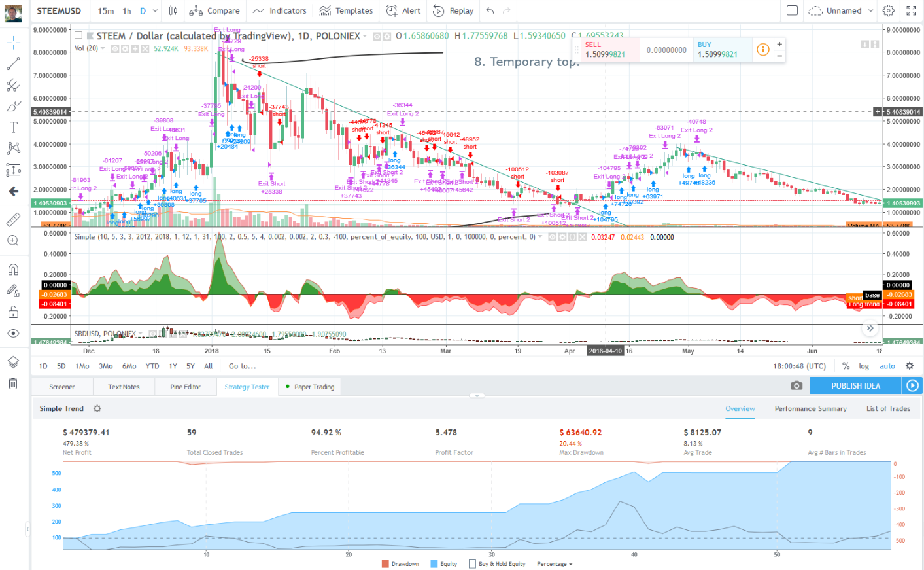Image resolution: width=924 pixels, height=570 pixels.
Task: Toggle stay in drawing mode
Action: [13, 291]
